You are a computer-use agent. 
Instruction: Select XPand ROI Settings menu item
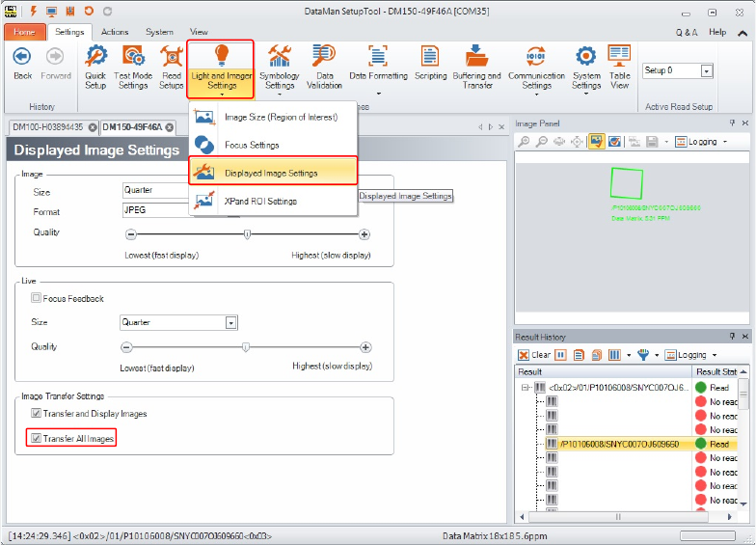[x=273, y=201]
